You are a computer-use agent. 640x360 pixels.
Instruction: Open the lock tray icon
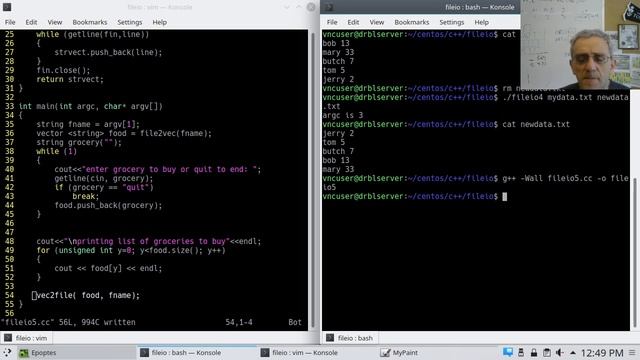tap(533, 352)
